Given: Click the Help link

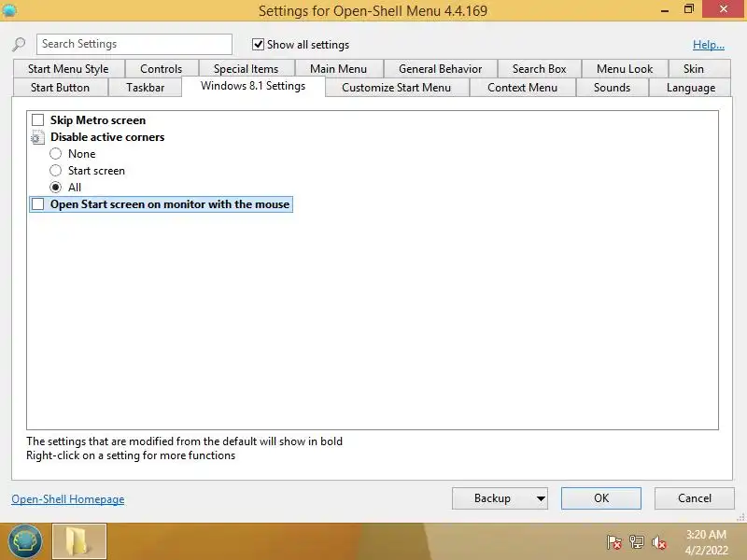Looking at the screenshot, I should 709,45.
